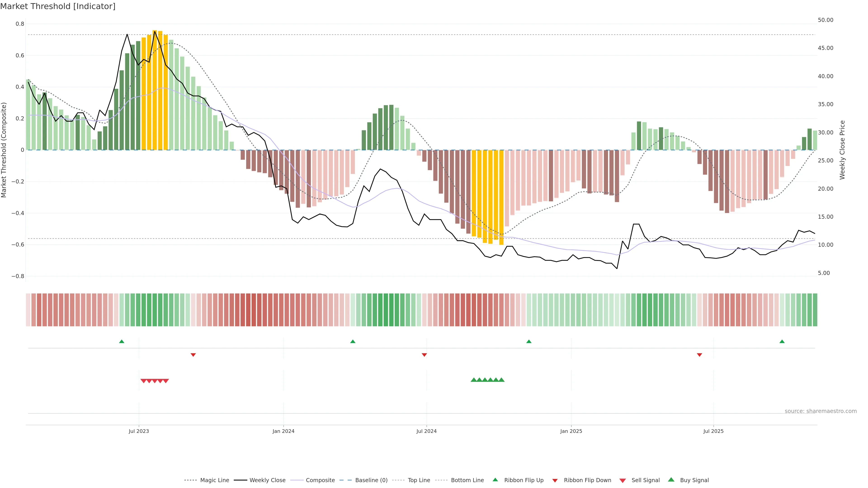This screenshot has width=868, height=488.
Task: Hide the Composite line via legend
Action: pyautogui.click(x=320, y=480)
